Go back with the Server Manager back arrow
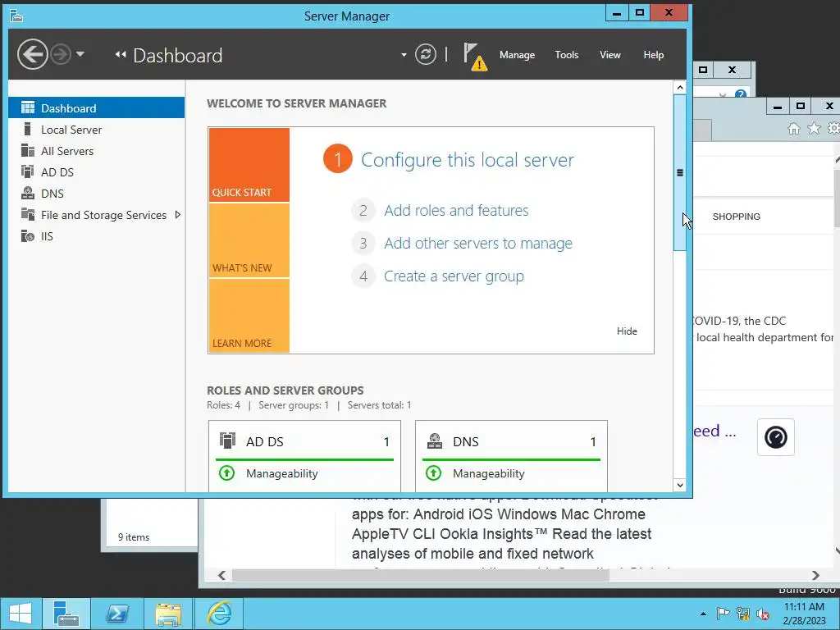 [32, 54]
